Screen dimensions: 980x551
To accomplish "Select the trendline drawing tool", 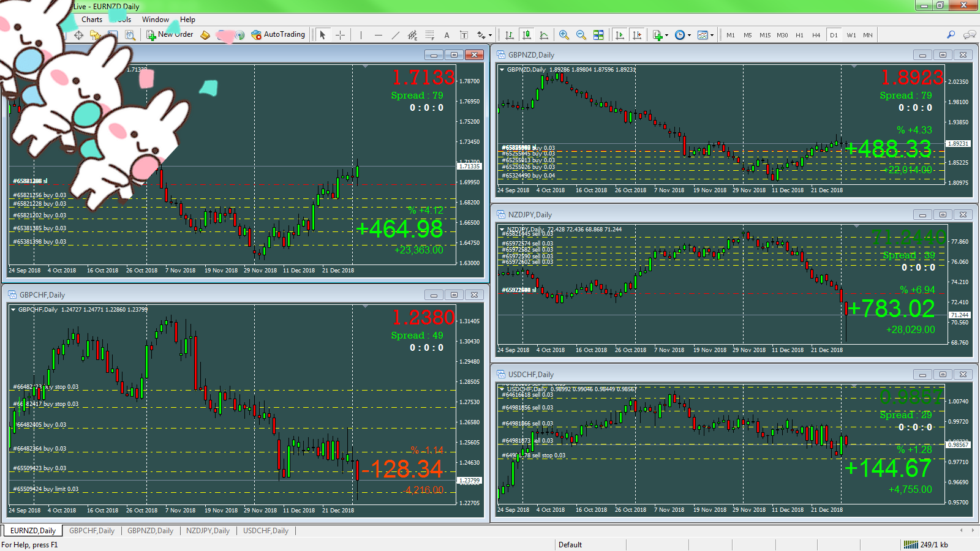I will pyautogui.click(x=395, y=35).
